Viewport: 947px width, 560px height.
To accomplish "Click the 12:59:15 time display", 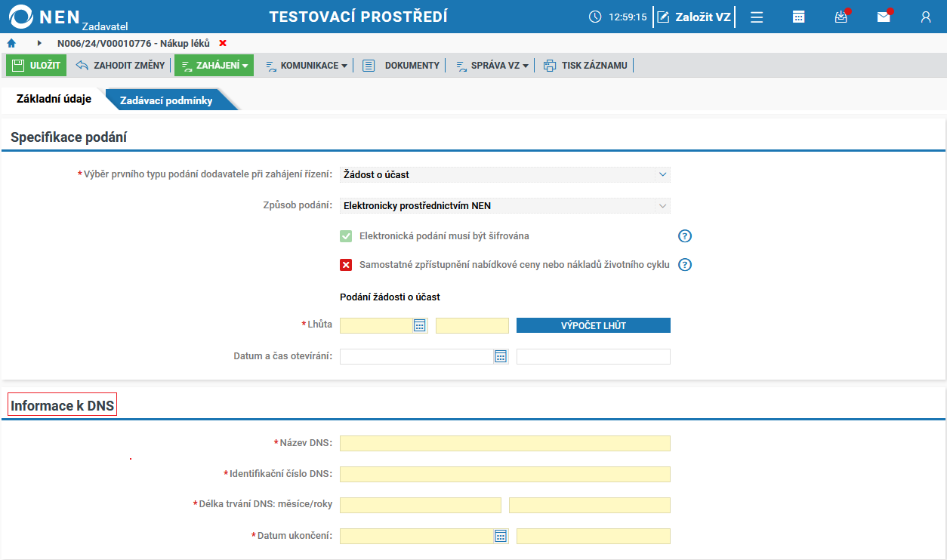I will pyautogui.click(x=628, y=17).
